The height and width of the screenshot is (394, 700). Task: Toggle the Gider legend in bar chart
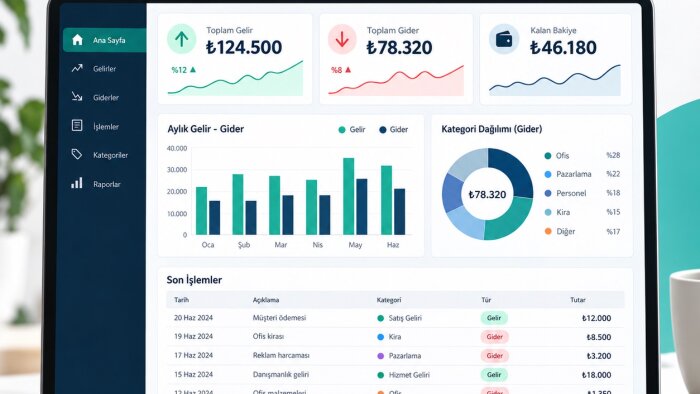pos(393,129)
